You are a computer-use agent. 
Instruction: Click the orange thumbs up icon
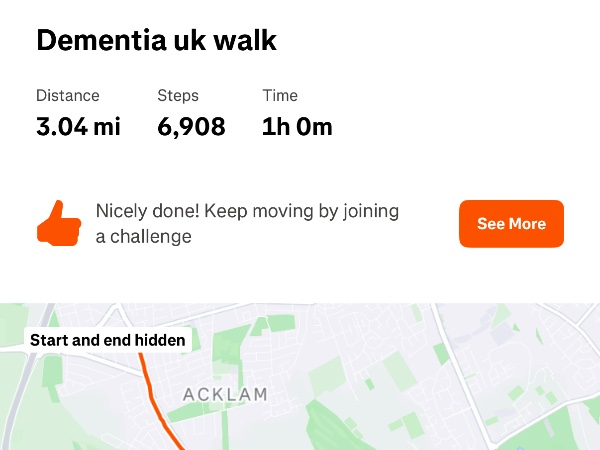point(58,223)
